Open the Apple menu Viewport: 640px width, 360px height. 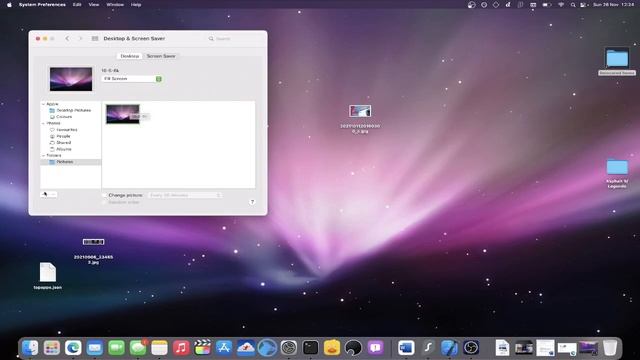9,4
